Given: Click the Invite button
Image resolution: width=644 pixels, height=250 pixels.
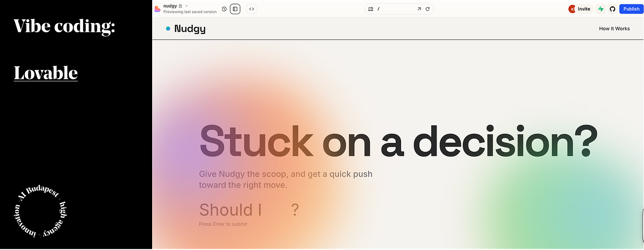Looking at the screenshot, I should tap(584, 9).
